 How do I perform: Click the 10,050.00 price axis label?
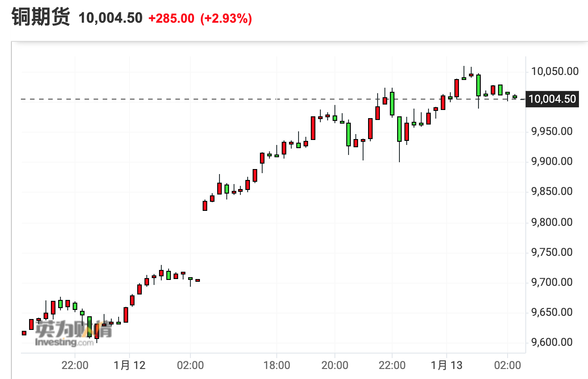(x=552, y=71)
